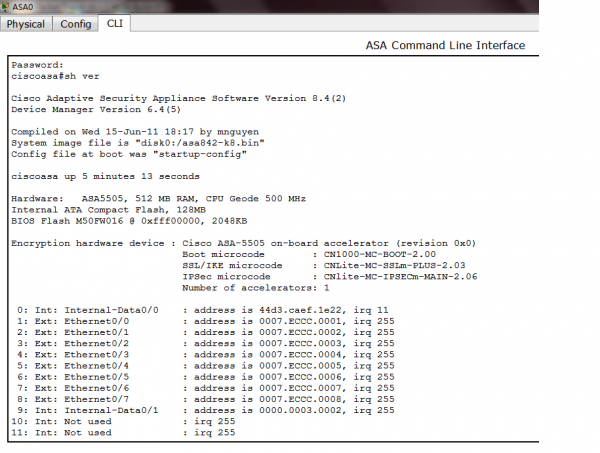600x453 pixels.
Task: Switch to the Physical tab
Action: (x=26, y=24)
